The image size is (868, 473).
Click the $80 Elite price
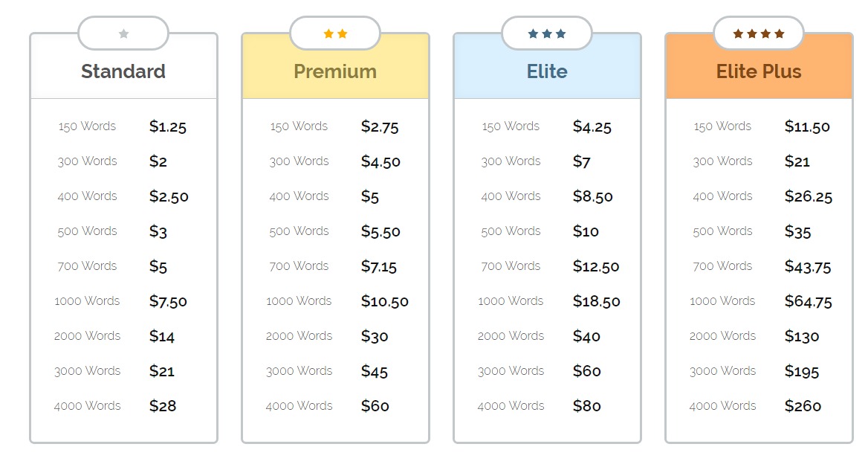click(587, 406)
